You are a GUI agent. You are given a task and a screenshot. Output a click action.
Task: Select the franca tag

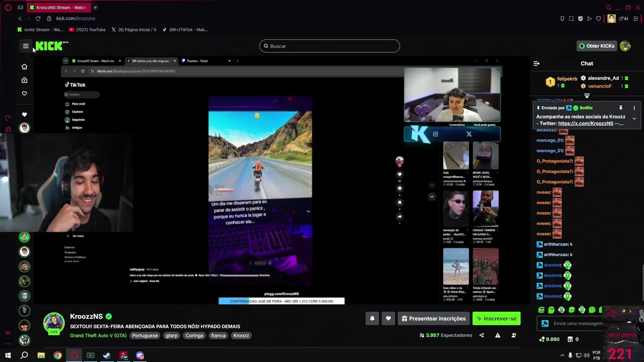click(218, 335)
